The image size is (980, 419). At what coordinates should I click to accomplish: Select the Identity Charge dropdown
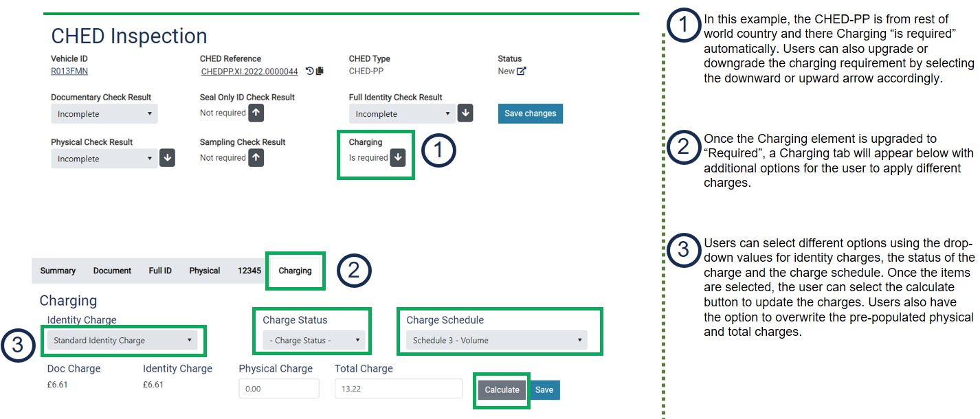tap(122, 340)
